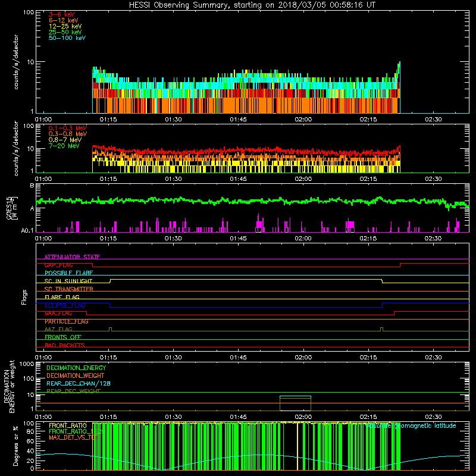Screen dimensions: 476x476
Task: Click the 80 tick on bottom panel axis
Action: pos(30,431)
